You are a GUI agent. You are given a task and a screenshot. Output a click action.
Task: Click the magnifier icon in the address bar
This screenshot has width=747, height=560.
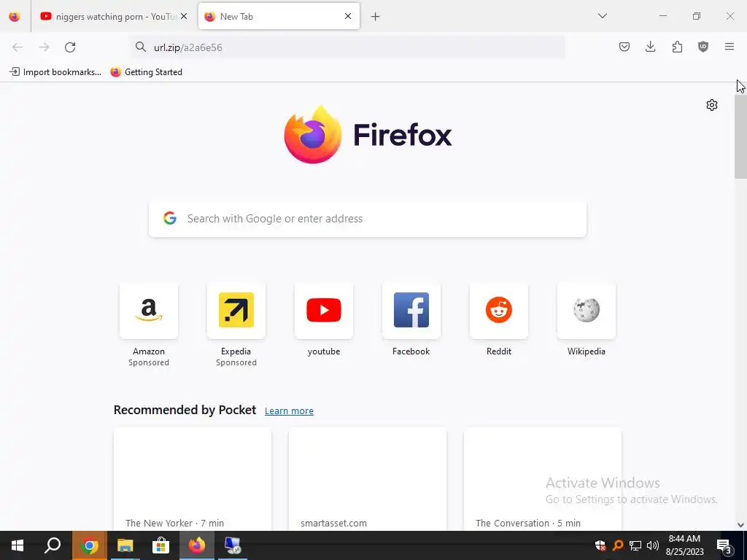click(x=141, y=47)
